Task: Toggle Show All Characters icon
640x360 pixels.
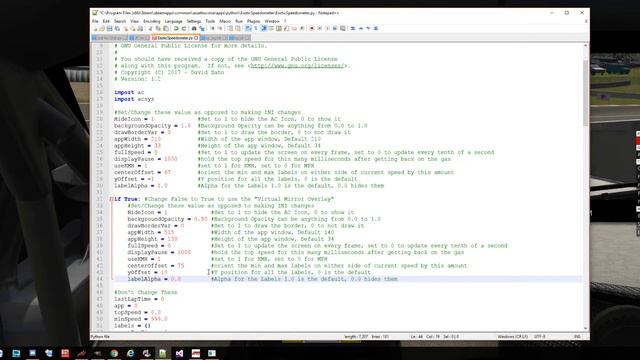Action: tap(256, 29)
